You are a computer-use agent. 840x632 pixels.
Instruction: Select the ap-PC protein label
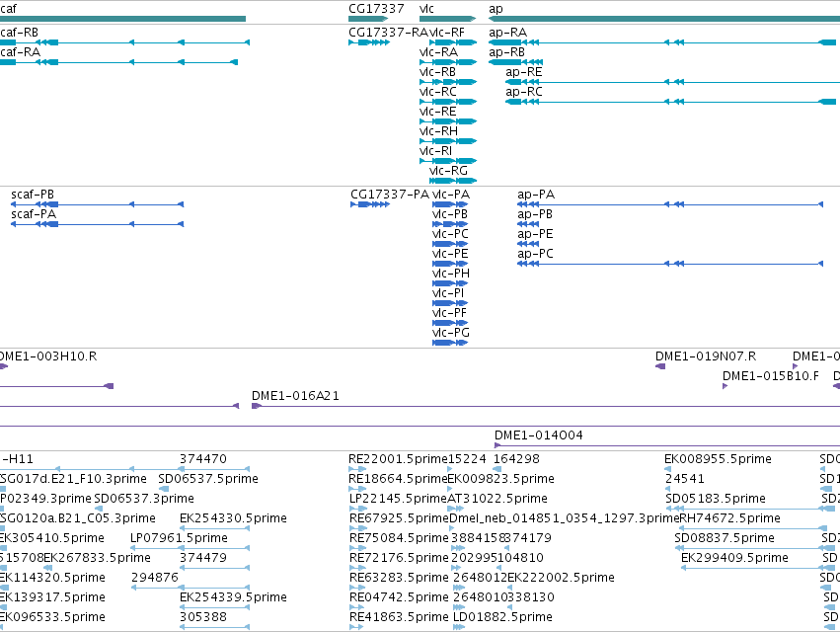coord(535,254)
